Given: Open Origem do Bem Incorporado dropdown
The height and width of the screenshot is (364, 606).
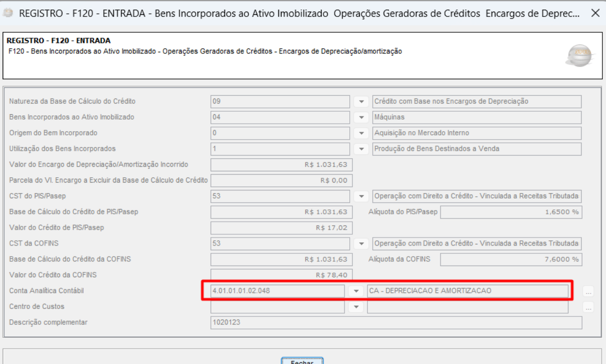Looking at the screenshot, I should [x=361, y=133].
